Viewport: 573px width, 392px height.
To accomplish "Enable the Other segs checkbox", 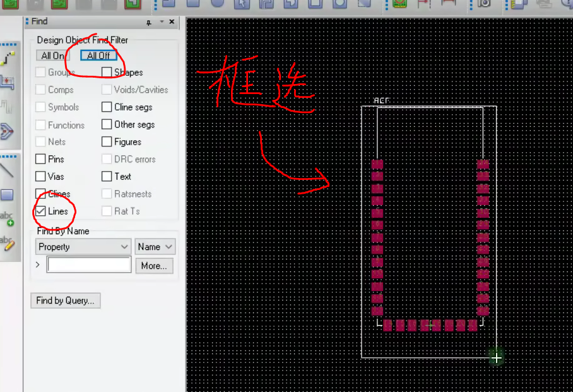I will (107, 124).
